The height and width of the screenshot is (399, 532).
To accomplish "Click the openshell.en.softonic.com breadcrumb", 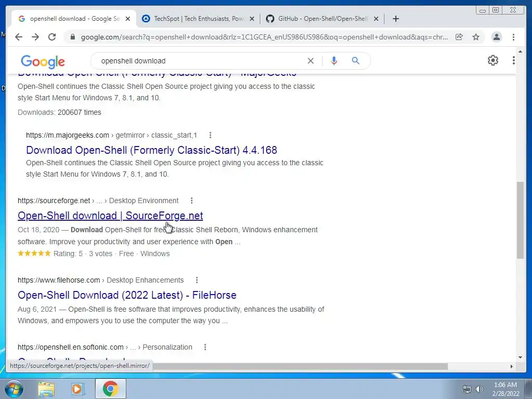I will click(105, 347).
